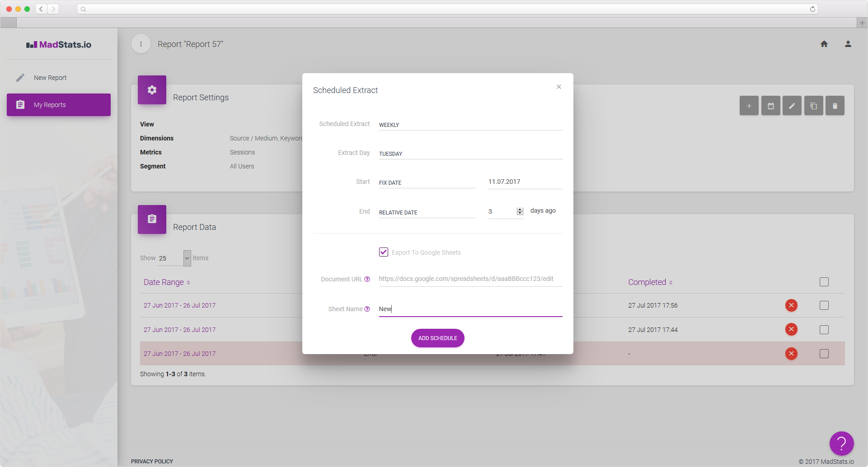The height and width of the screenshot is (467, 868).
Task: Click the MadStats.io logo
Action: click(59, 44)
